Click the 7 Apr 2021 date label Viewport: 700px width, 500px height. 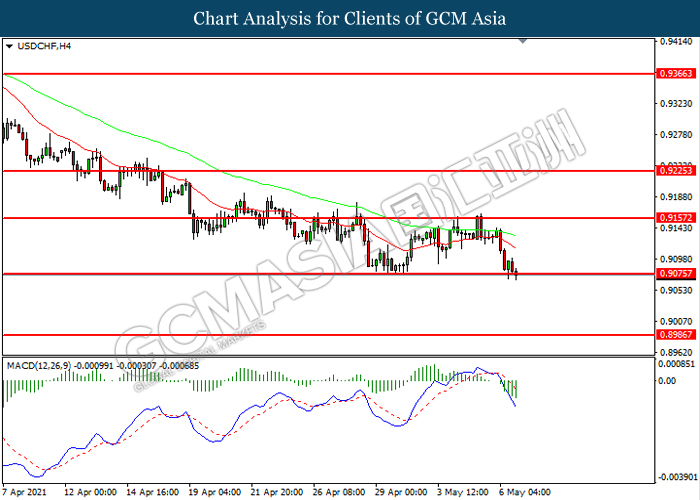tap(24, 492)
